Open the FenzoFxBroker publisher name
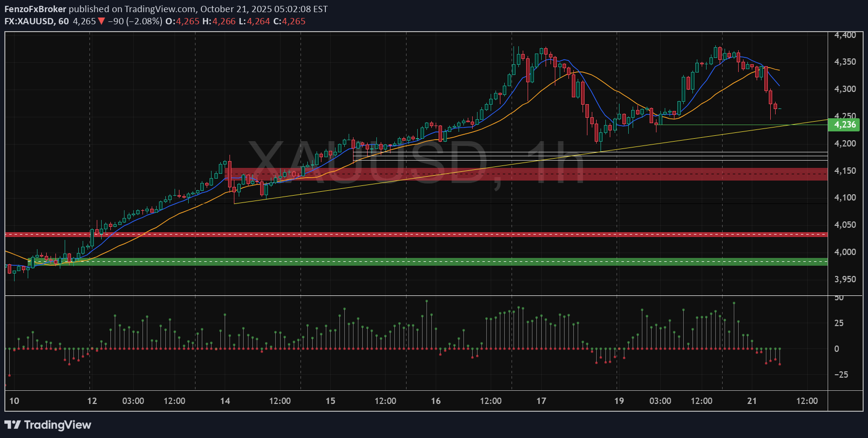868x438 pixels. pos(35,9)
